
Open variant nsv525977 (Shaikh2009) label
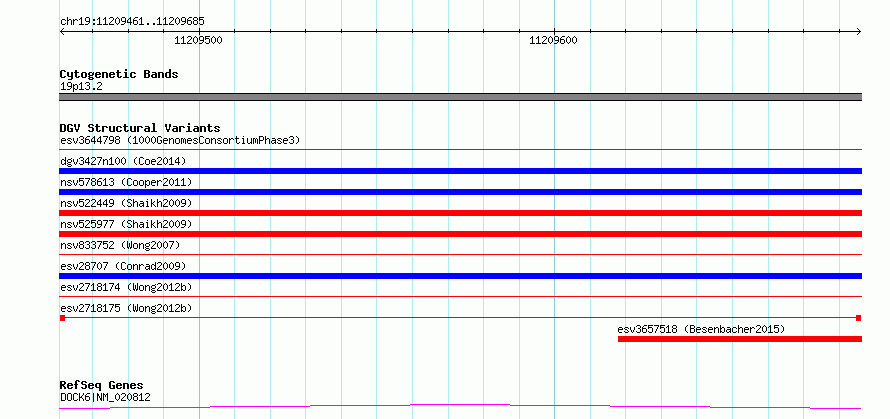click(126, 224)
